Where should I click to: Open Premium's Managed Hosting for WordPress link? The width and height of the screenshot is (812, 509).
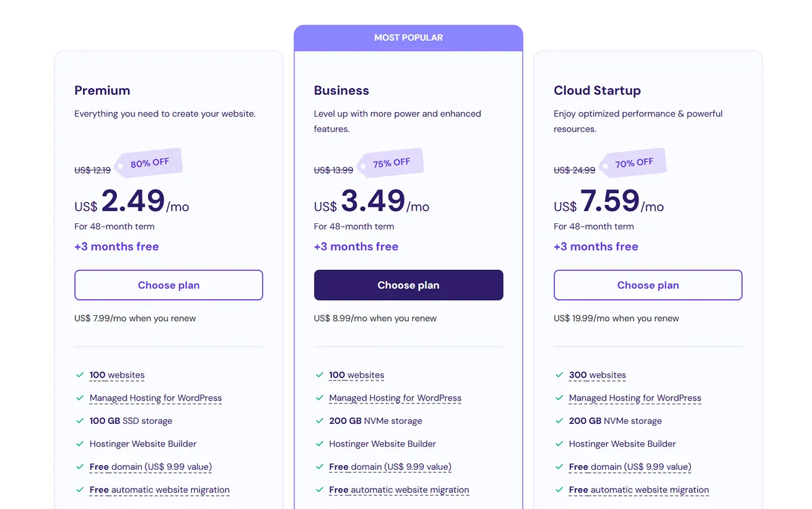tap(155, 398)
